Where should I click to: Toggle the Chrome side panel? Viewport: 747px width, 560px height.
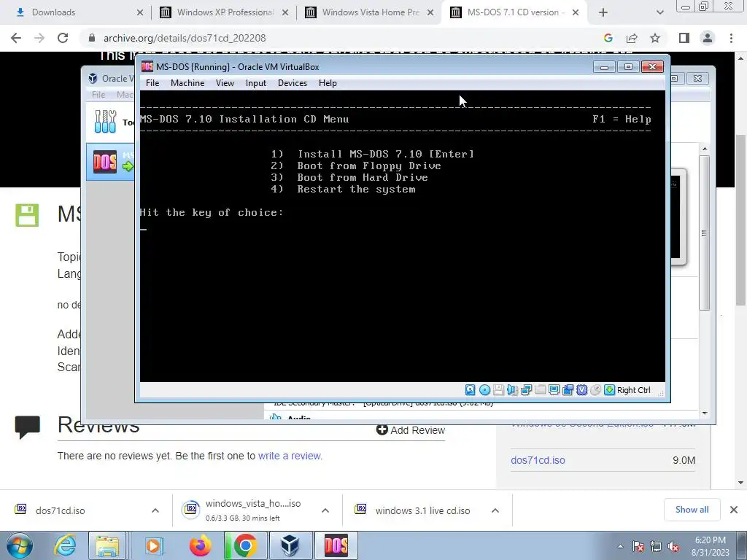coord(684,38)
